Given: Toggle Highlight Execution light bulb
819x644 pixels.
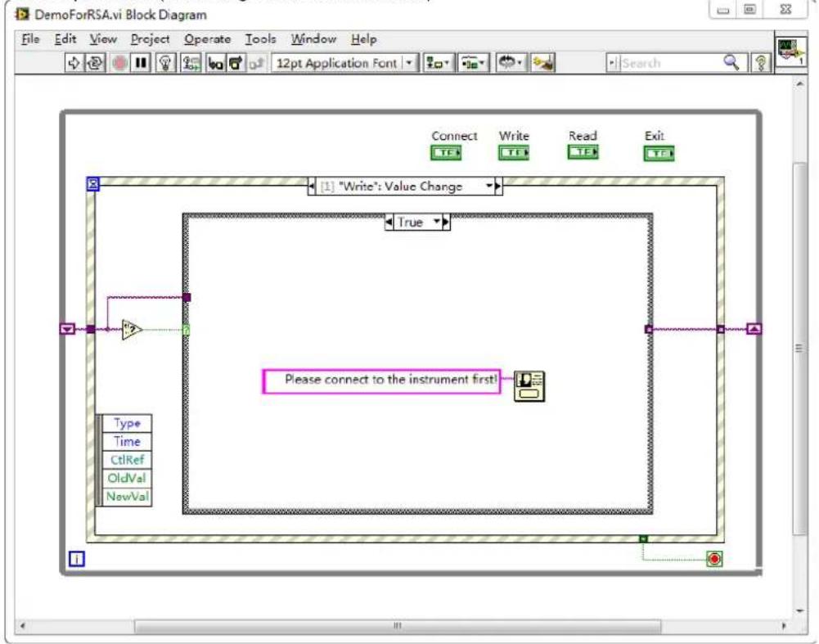Looking at the screenshot, I should (x=165, y=63).
